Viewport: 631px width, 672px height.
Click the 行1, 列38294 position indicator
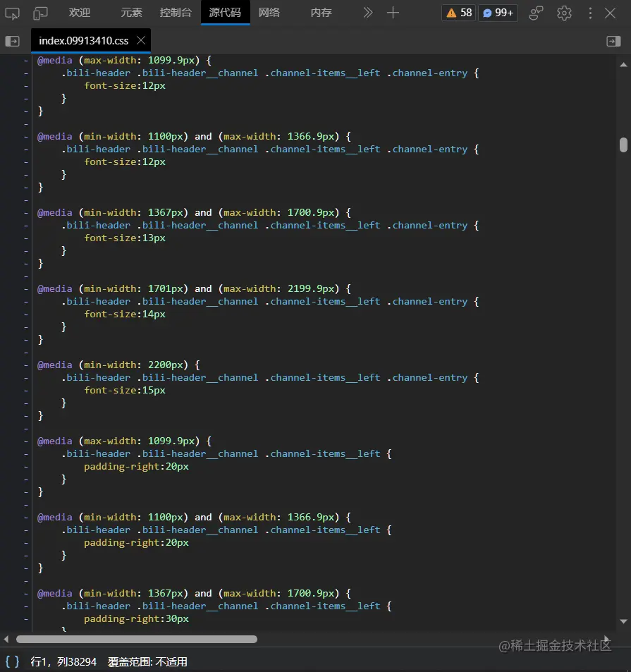(x=63, y=661)
